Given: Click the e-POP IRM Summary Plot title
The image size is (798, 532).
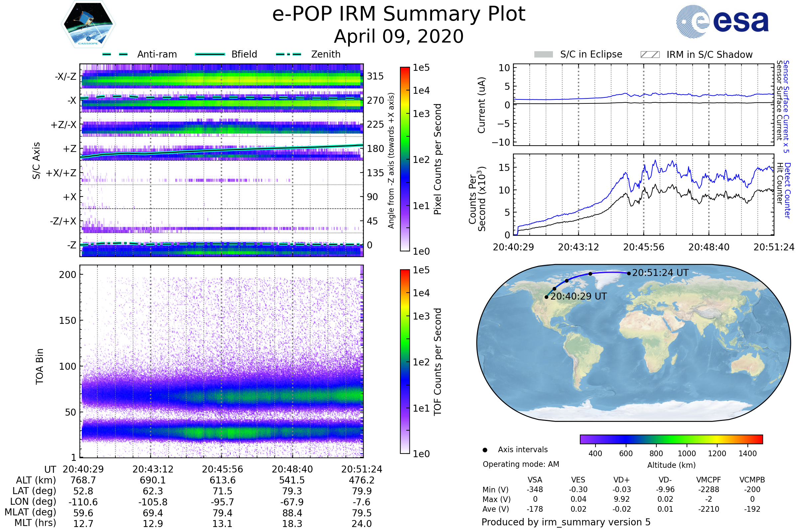Looking at the screenshot, I should (399, 14).
